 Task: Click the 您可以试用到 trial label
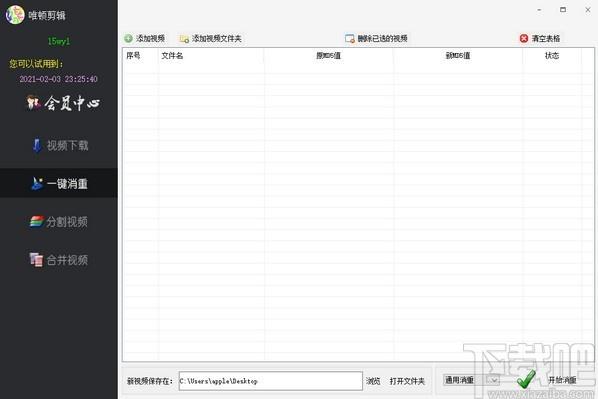[36, 63]
